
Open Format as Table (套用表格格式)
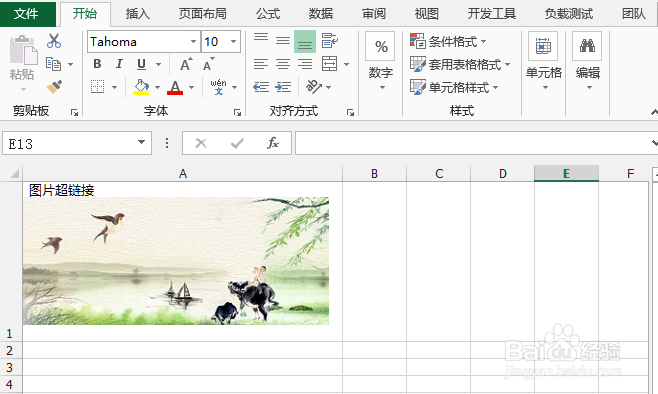pos(460,64)
